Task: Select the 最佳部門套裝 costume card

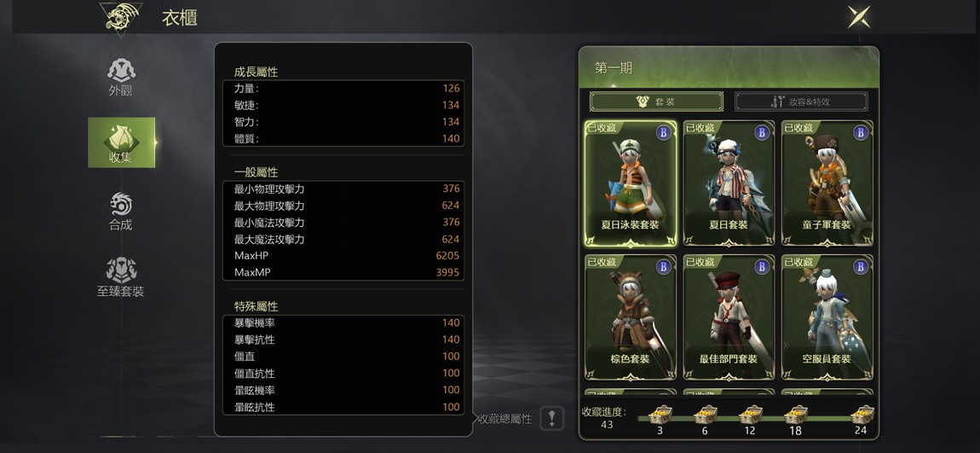Action: 729,317
